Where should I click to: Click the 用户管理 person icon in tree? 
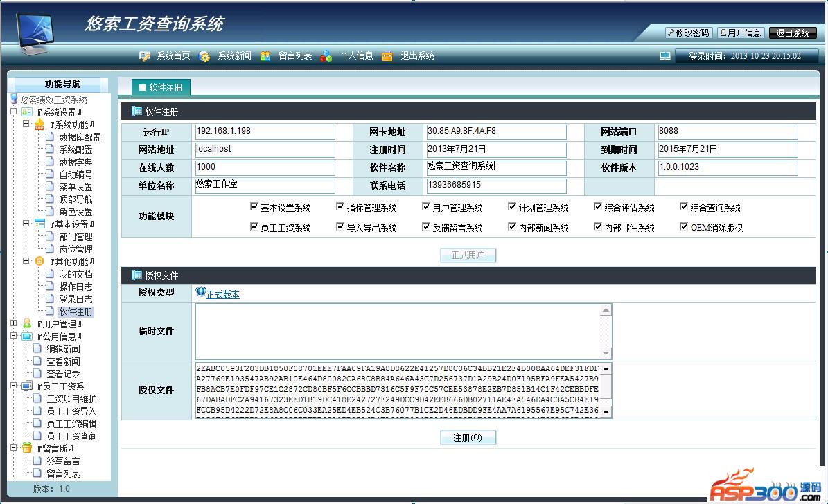click(27, 323)
